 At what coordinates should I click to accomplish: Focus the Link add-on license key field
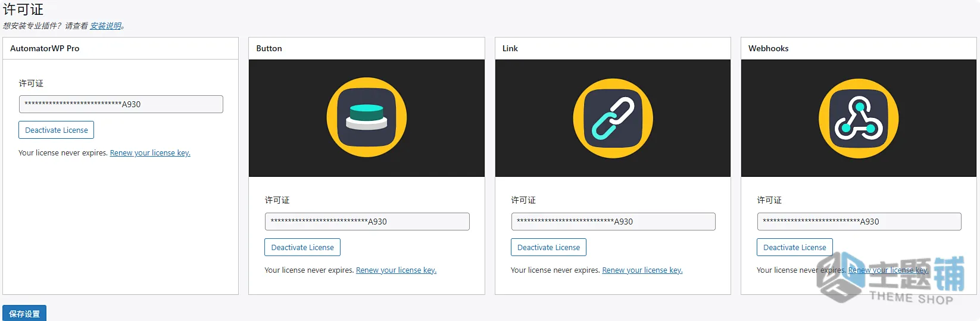tap(613, 222)
